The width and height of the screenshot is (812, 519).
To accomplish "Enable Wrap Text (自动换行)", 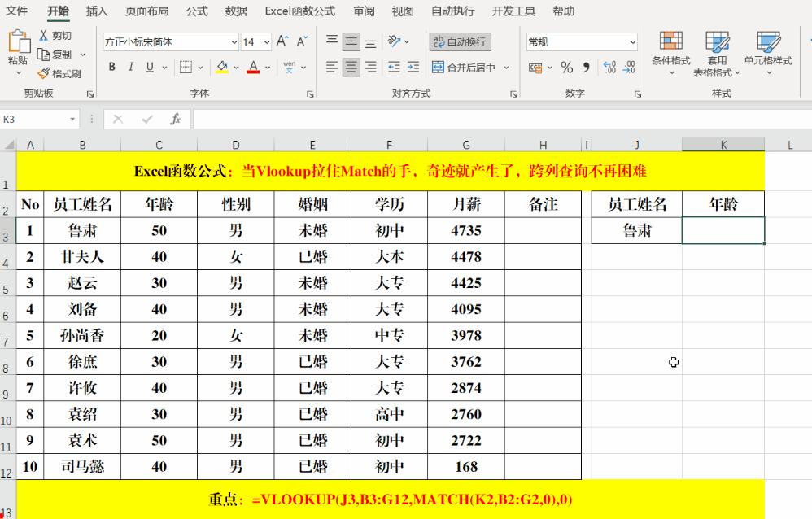I will tap(460, 41).
